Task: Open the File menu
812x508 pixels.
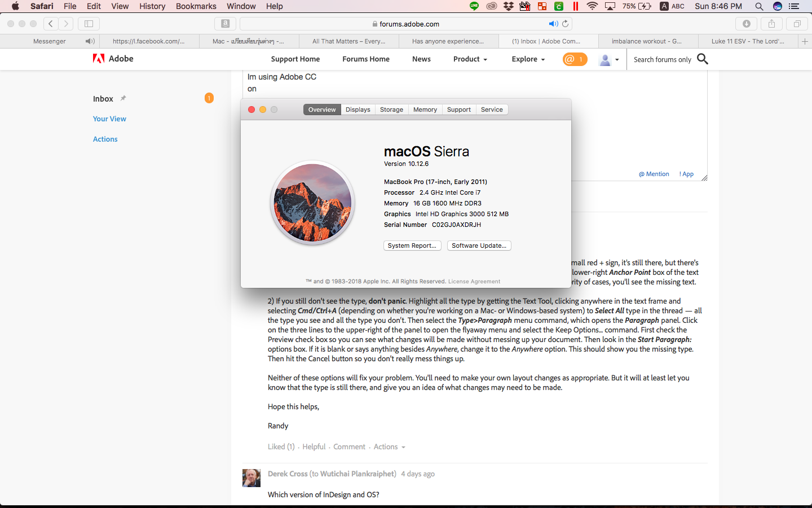Action: coord(70,6)
